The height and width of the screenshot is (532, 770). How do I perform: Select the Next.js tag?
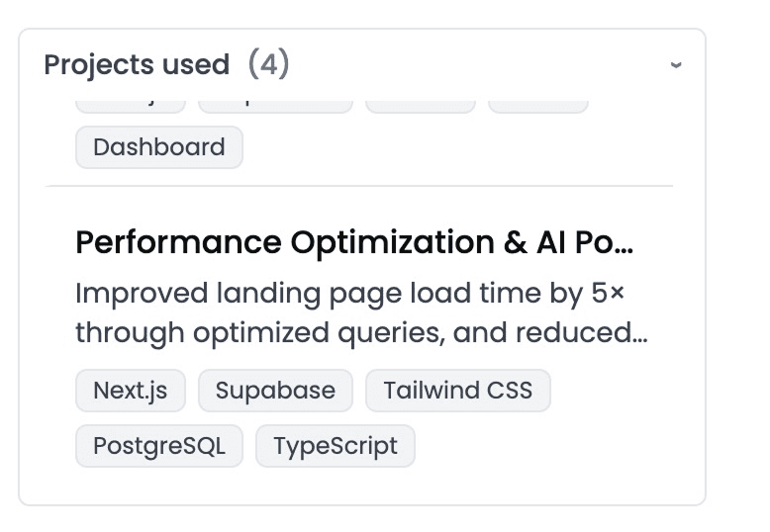click(x=131, y=391)
